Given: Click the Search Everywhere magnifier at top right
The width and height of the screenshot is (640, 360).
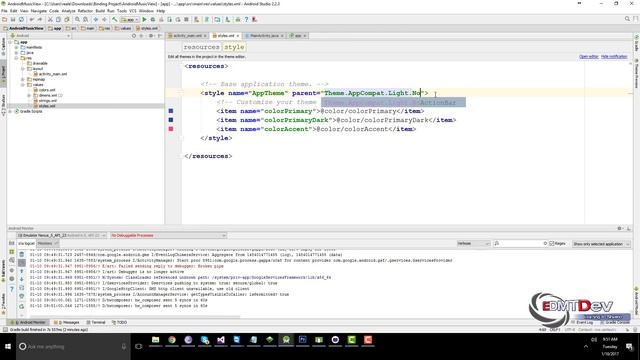Looking at the screenshot, I should pyautogui.click(x=627, y=19).
